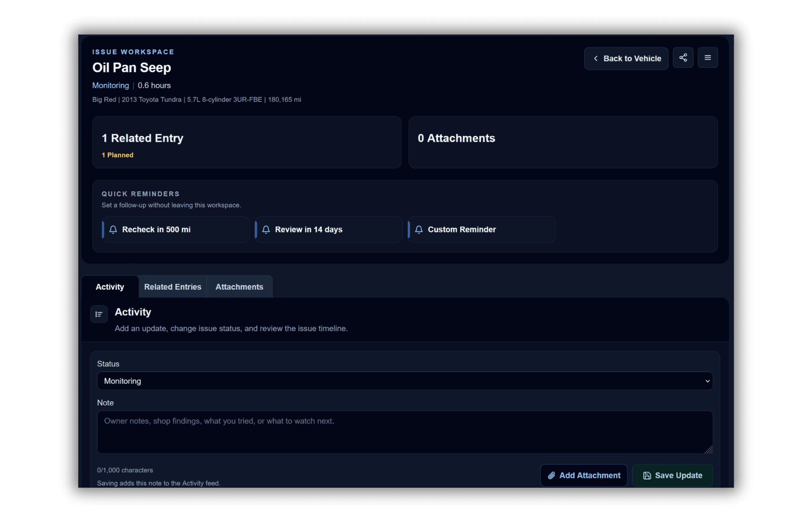Click the 'Oil Pan Seep' title
The image size is (812, 522).
pyautogui.click(x=131, y=68)
